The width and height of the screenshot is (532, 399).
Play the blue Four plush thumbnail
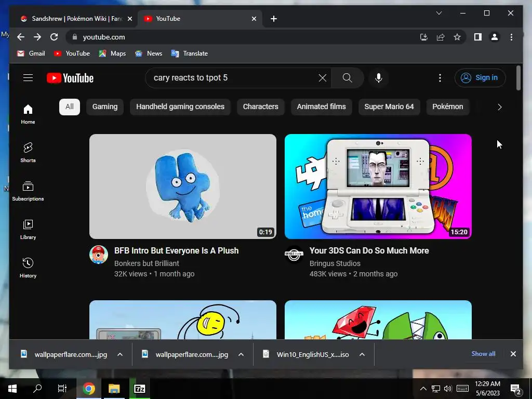[183, 187]
